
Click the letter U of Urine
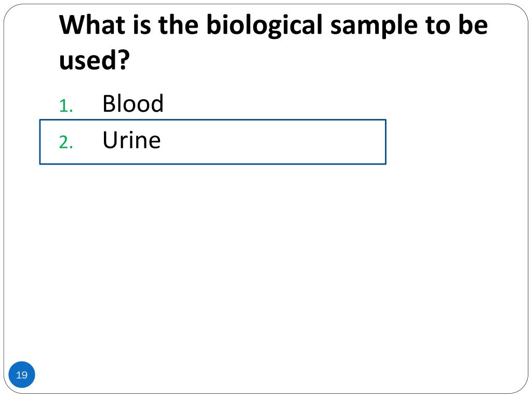pyautogui.click(x=110, y=140)
